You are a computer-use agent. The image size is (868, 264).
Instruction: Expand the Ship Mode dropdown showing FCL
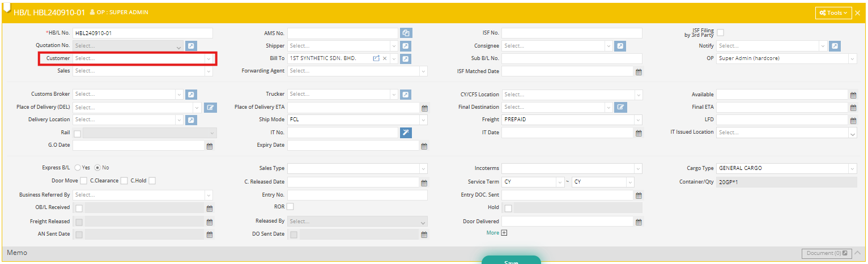pyautogui.click(x=357, y=120)
